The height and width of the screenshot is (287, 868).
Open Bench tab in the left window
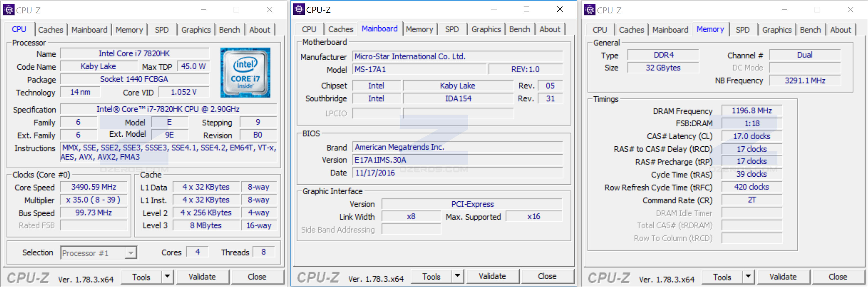[x=229, y=30]
